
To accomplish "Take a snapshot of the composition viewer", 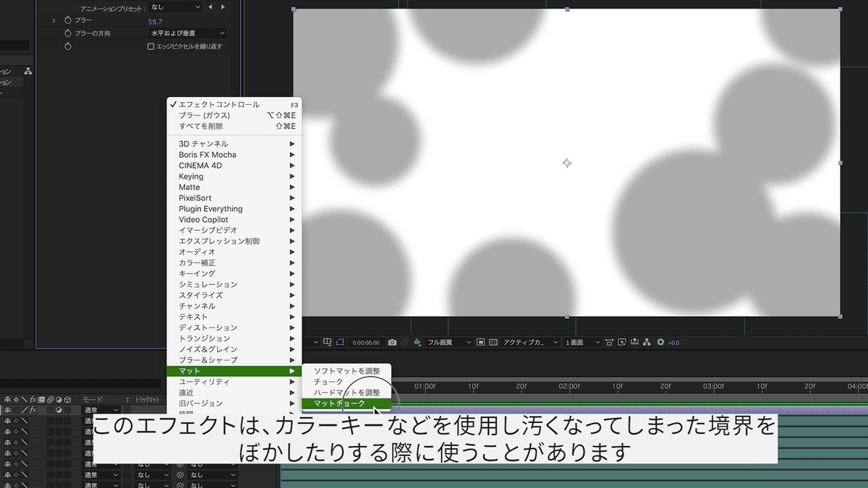I will tap(391, 342).
